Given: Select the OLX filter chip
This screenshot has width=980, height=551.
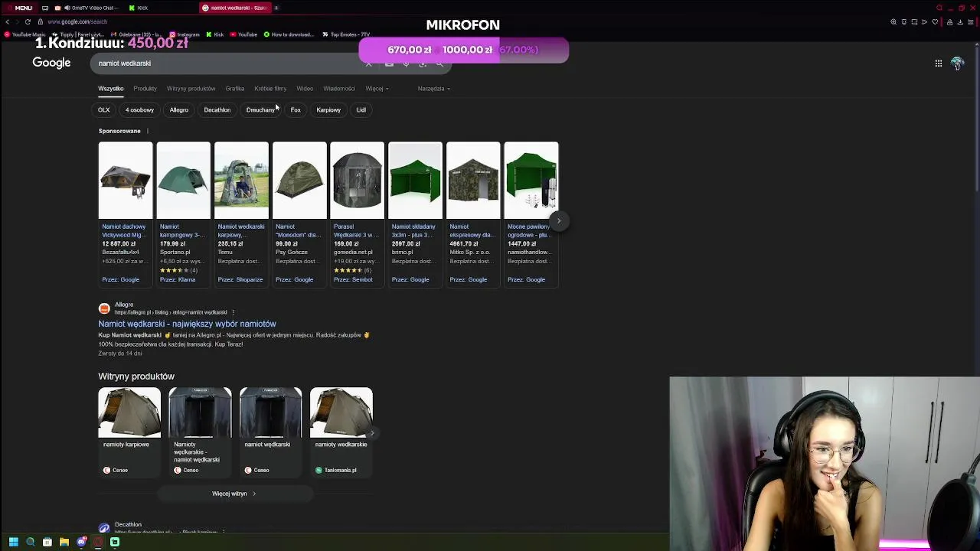Looking at the screenshot, I should pos(104,110).
